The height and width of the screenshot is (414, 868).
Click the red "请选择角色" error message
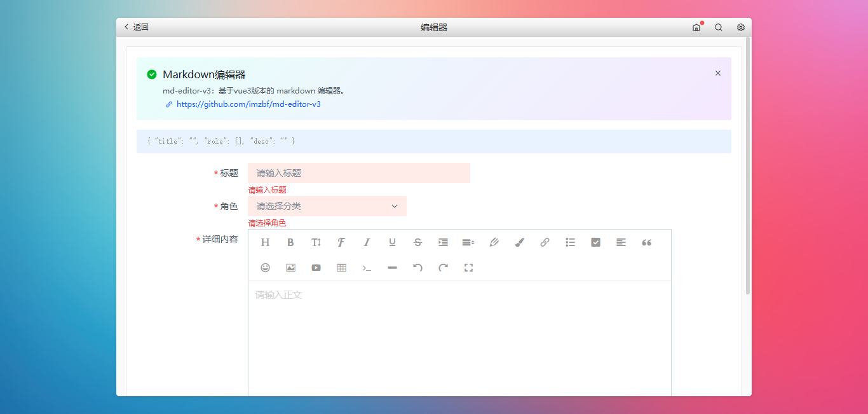(x=267, y=223)
